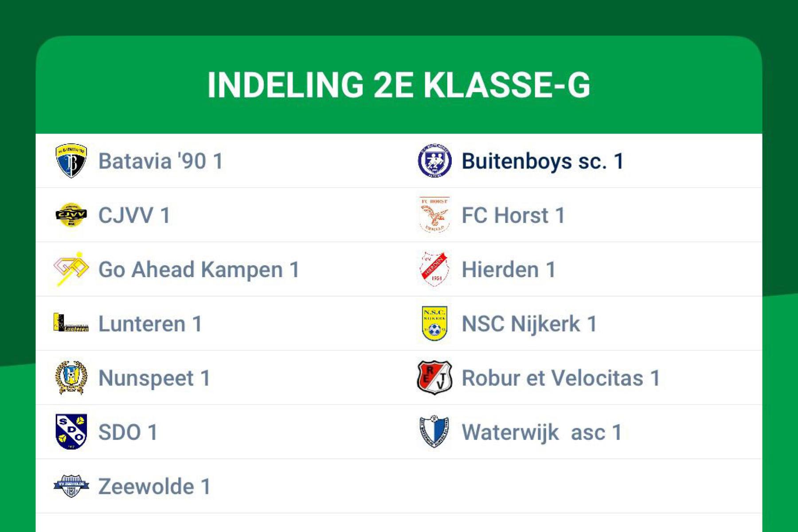This screenshot has width=798, height=532.
Task: Click the Robur et Velocitas red shield
Action: [434, 378]
